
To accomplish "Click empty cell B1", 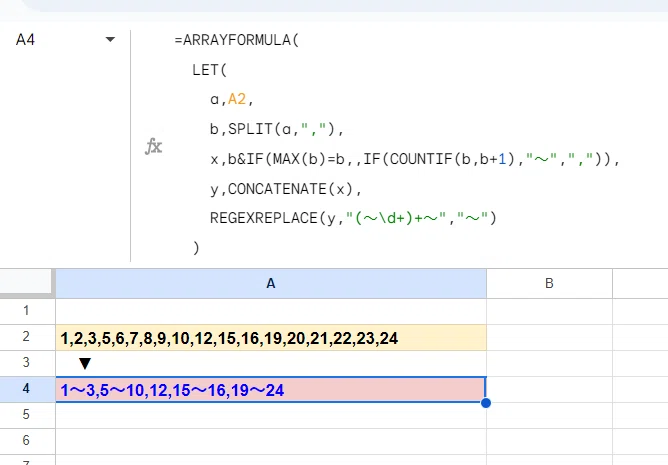I will [549, 311].
